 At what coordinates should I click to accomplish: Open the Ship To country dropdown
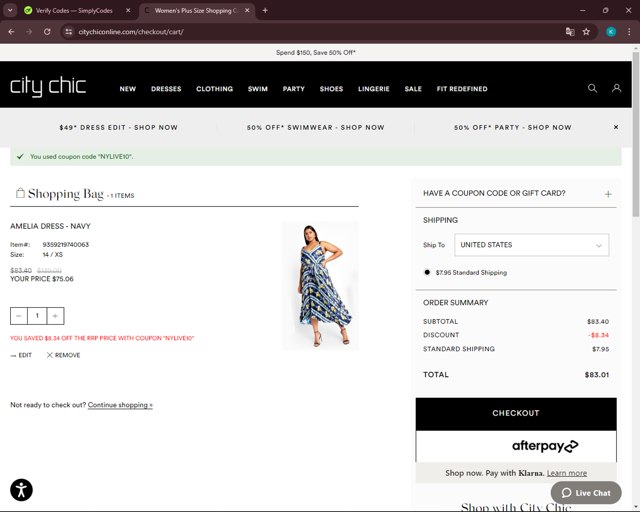[x=531, y=245]
